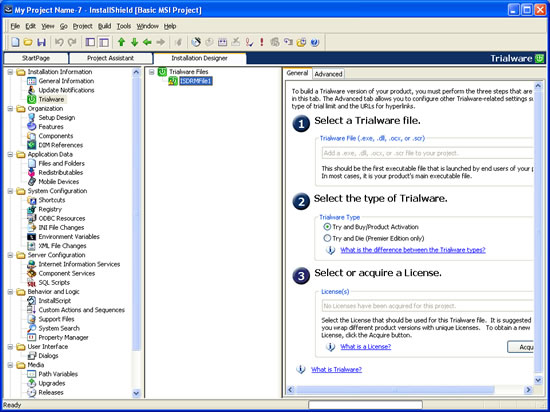This screenshot has width=550, height=412.
Task: Open General Information view
Action: pyautogui.click(x=66, y=81)
